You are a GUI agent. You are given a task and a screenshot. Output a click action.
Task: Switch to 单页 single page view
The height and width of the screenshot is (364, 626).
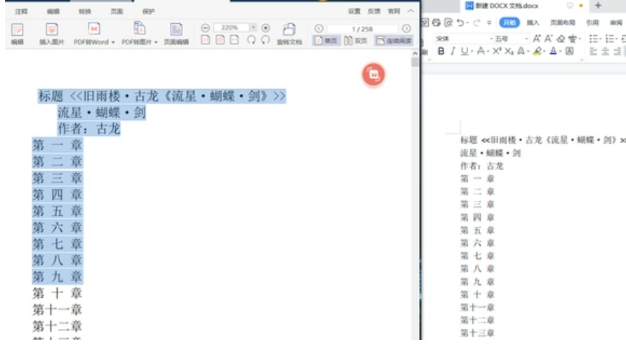click(326, 40)
